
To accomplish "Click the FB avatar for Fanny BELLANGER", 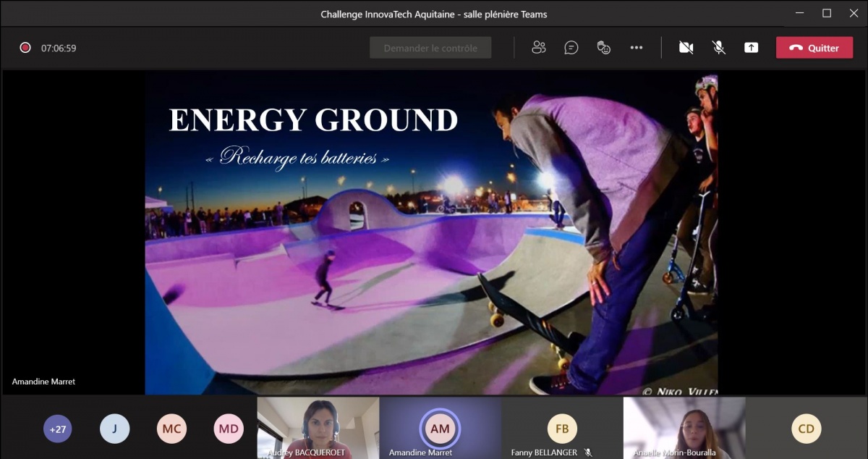I will (x=562, y=428).
